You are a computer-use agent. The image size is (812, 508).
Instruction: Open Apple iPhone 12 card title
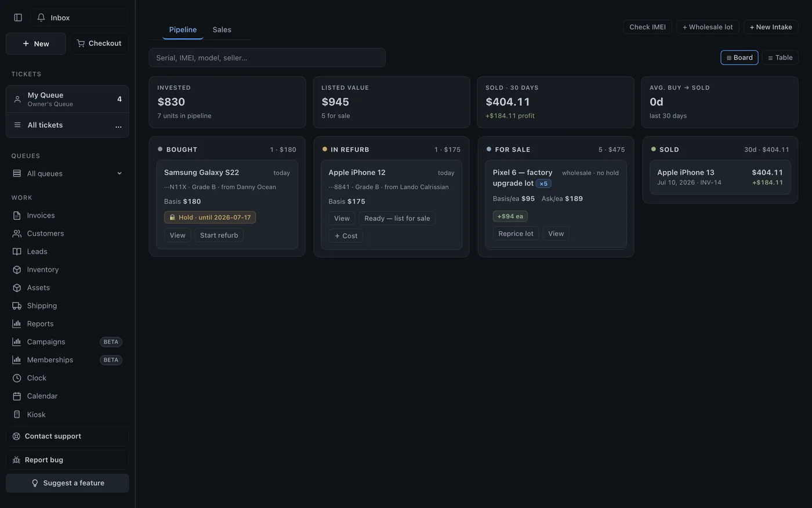(x=357, y=172)
